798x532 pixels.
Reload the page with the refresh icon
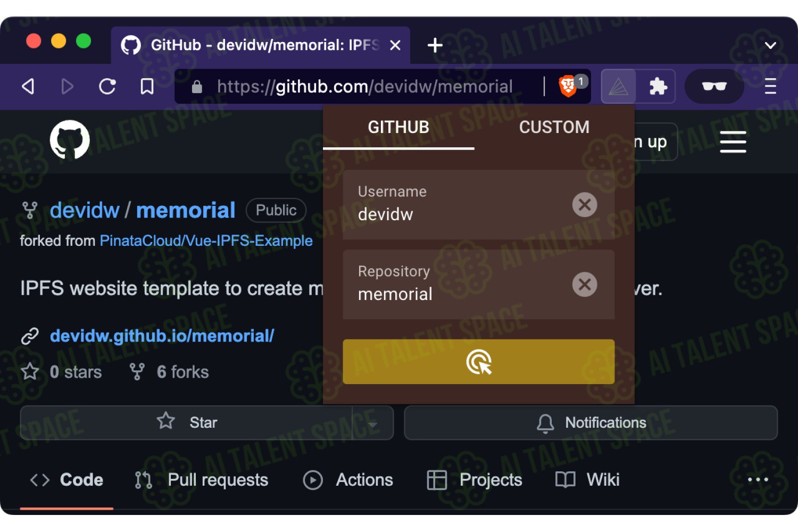[107, 86]
